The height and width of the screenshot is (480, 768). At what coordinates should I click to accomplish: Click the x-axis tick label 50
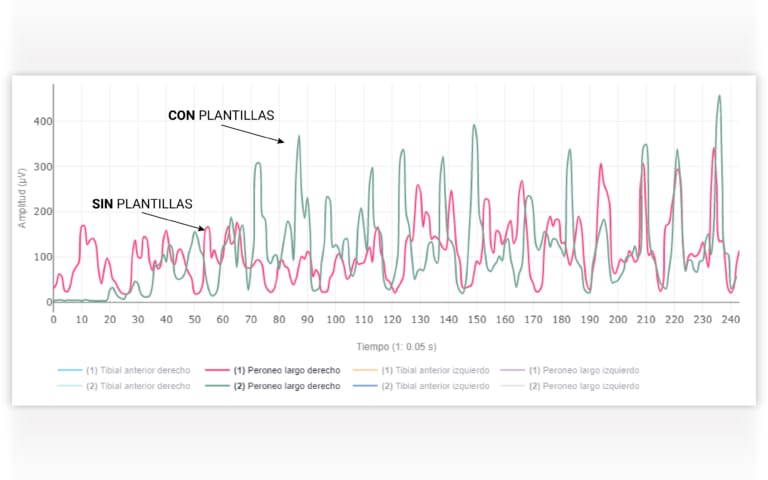tap(194, 320)
